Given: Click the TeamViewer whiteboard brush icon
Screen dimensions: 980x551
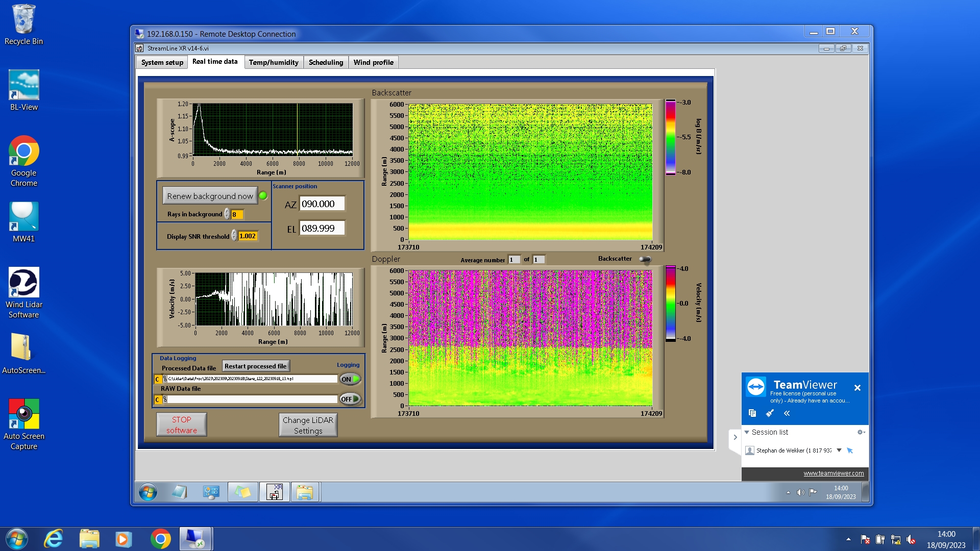Looking at the screenshot, I should click(x=770, y=413).
